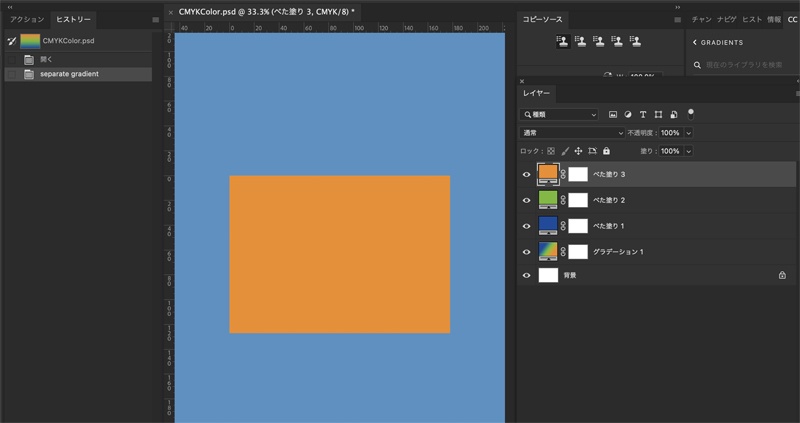Click the link icon on グラデーション 1 layer
The width and height of the screenshot is (800, 423).
pyautogui.click(x=563, y=252)
